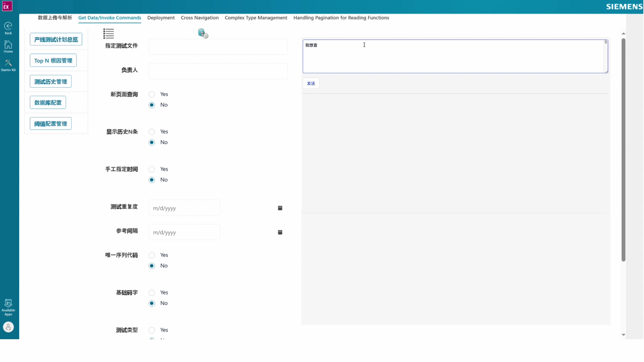Open the 数据库配置 button
The width and height of the screenshot is (644, 362).
click(x=48, y=103)
